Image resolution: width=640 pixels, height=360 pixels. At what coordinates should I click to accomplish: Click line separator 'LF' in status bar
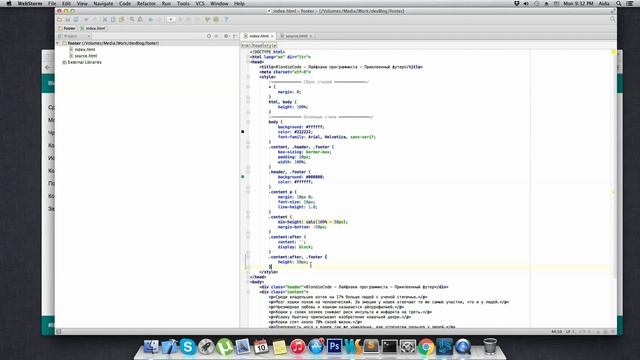[x=568, y=331]
